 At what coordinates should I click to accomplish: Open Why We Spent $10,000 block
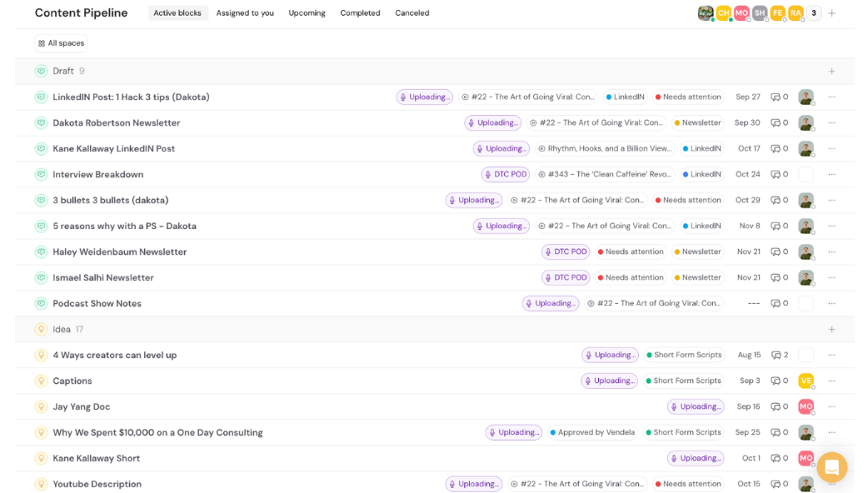point(157,432)
